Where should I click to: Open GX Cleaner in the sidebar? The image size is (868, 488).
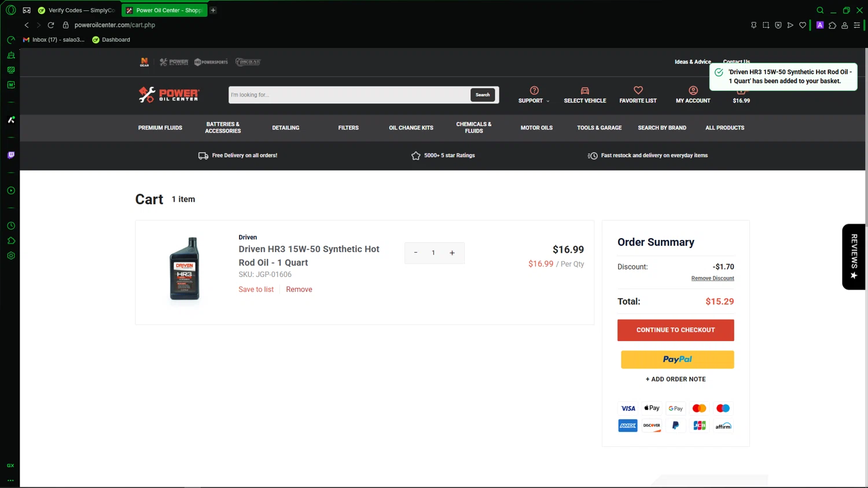coord(10,55)
